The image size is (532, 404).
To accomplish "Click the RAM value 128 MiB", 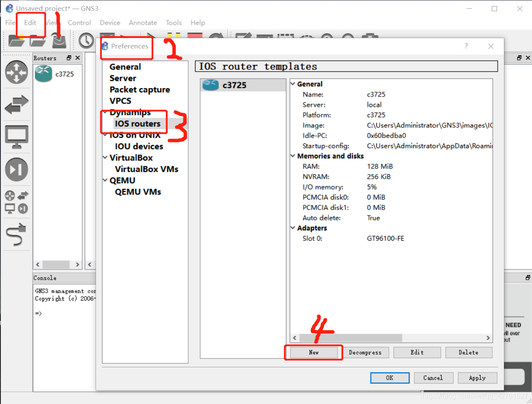I will pos(380,166).
